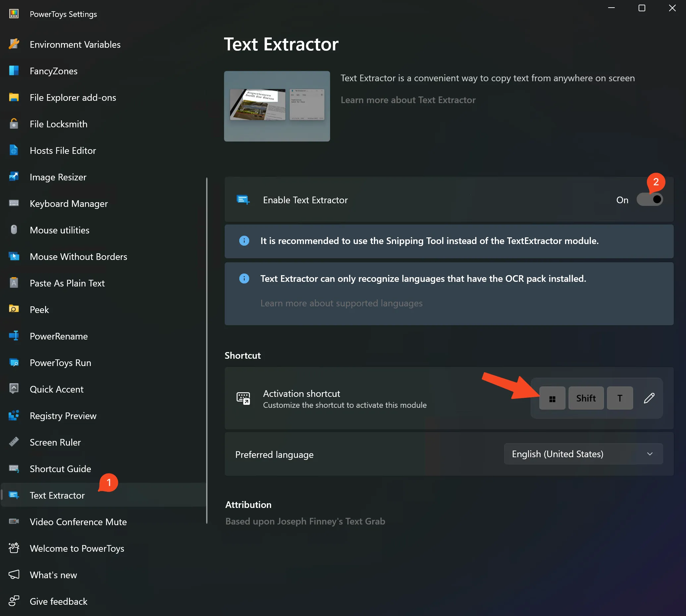Click the Mouse utilities mouse icon
Image resolution: width=686 pixels, height=616 pixels.
(14, 230)
